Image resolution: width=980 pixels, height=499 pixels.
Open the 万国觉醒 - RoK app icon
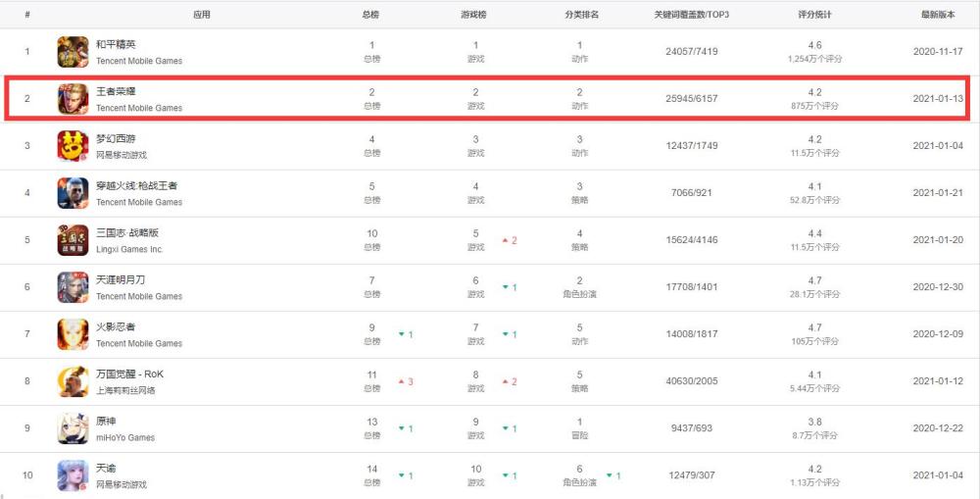click(x=73, y=381)
